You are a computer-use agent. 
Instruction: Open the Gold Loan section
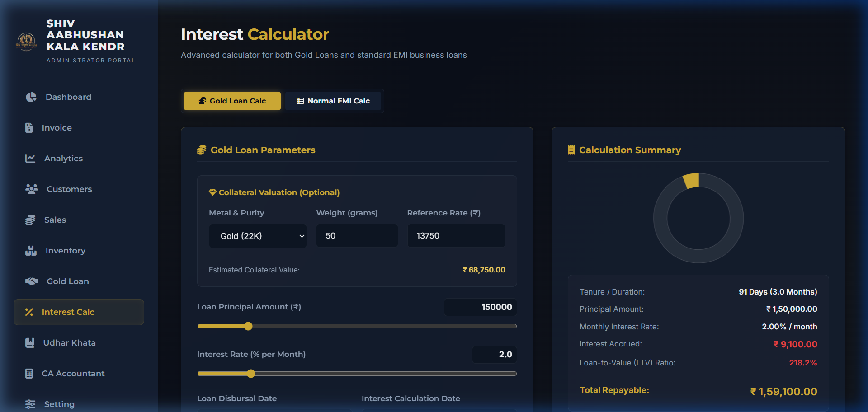(x=79, y=281)
